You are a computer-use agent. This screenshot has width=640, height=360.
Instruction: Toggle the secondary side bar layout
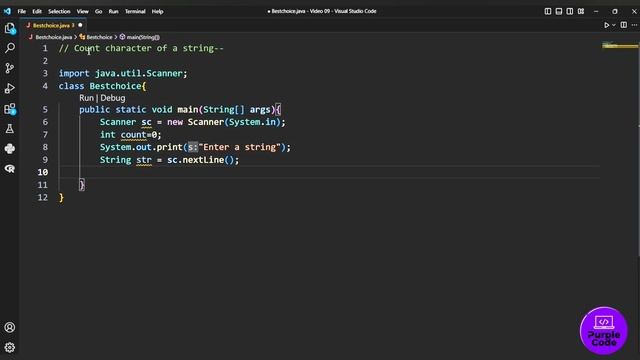pyautogui.click(x=570, y=11)
